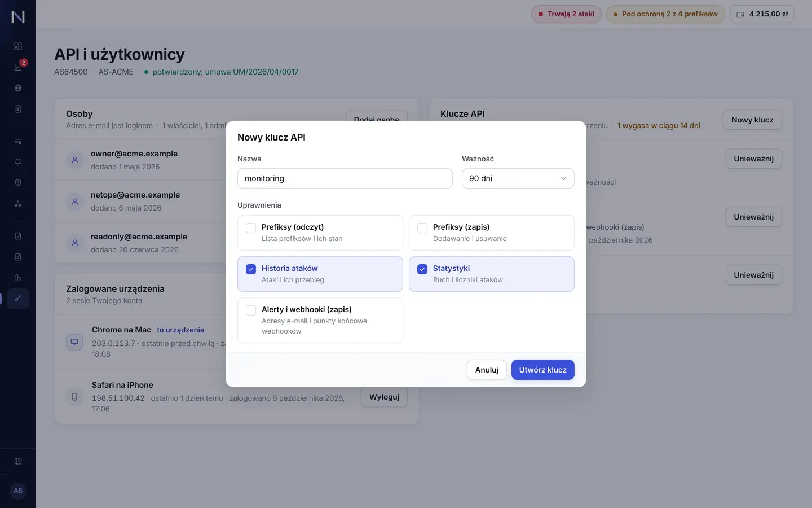Open the 4 215,00 zł balance wallet
Screen dimensions: 812x508
click(x=762, y=14)
